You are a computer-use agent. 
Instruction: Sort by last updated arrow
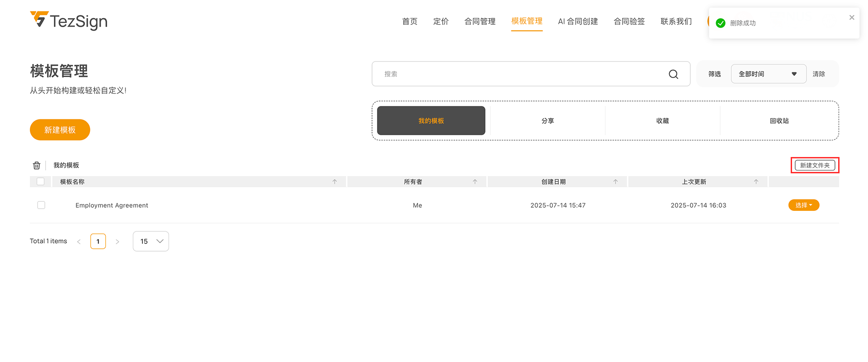756,182
